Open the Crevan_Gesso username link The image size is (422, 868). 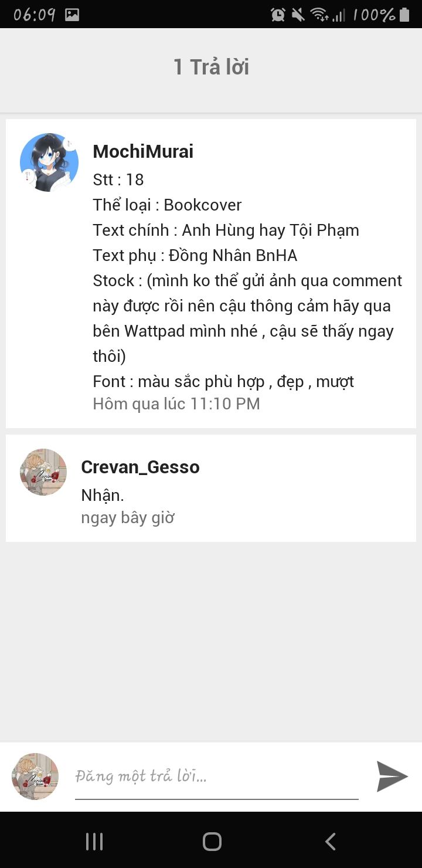[x=140, y=467]
